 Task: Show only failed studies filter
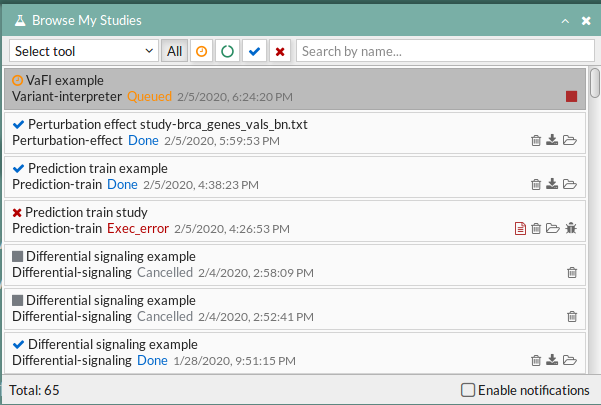pos(280,51)
